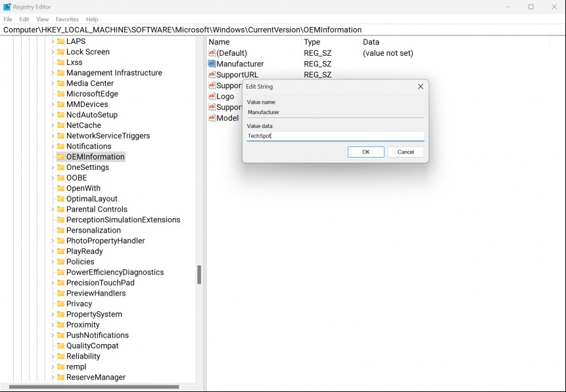Click the PlayReady folder icon

coord(60,251)
